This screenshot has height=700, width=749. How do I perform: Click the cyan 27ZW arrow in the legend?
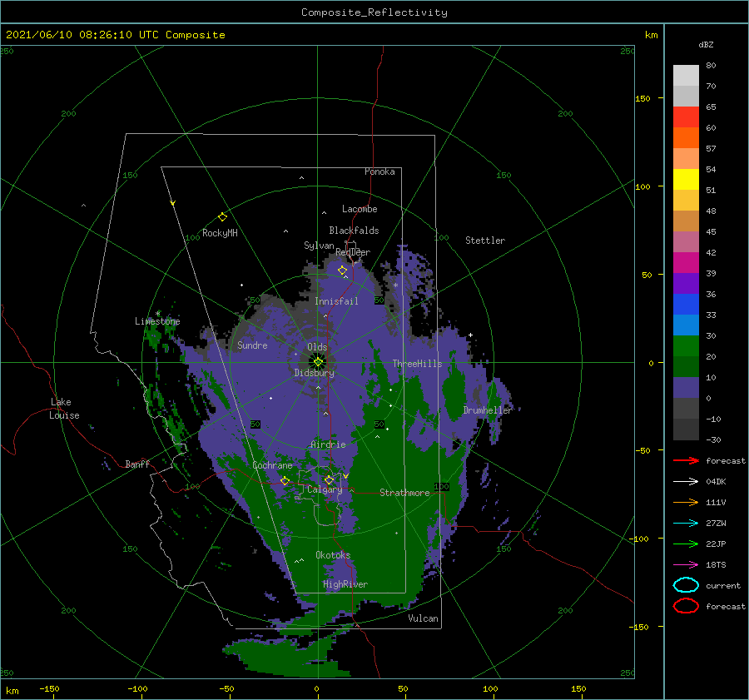click(686, 524)
